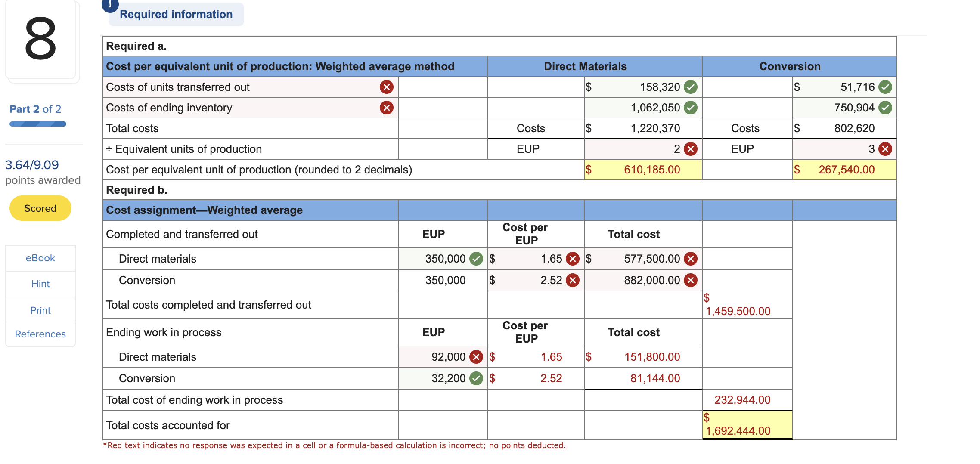Click the Part 2 of 2 progress bar
Screen dimensions: 980x464
pos(38,124)
